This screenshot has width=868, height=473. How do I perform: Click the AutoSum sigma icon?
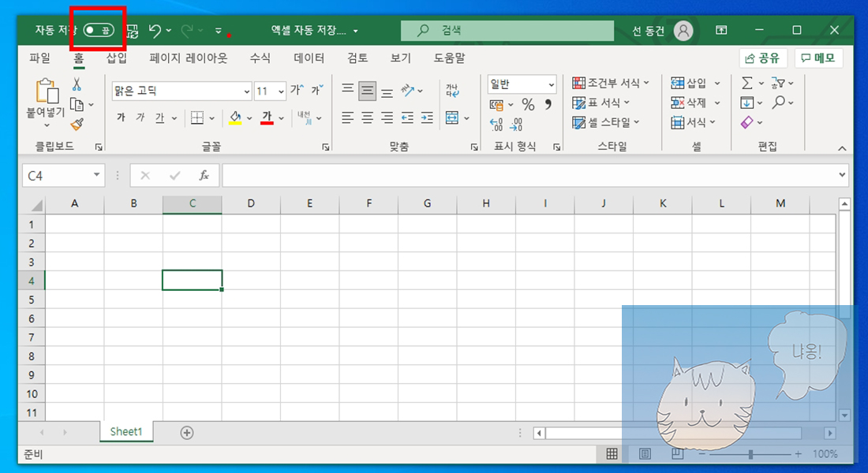(x=746, y=83)
